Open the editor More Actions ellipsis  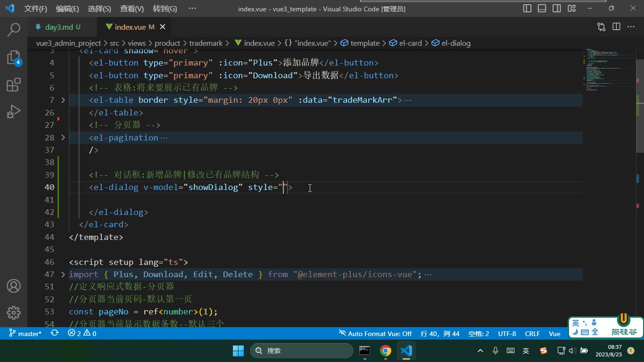[631, 27]
